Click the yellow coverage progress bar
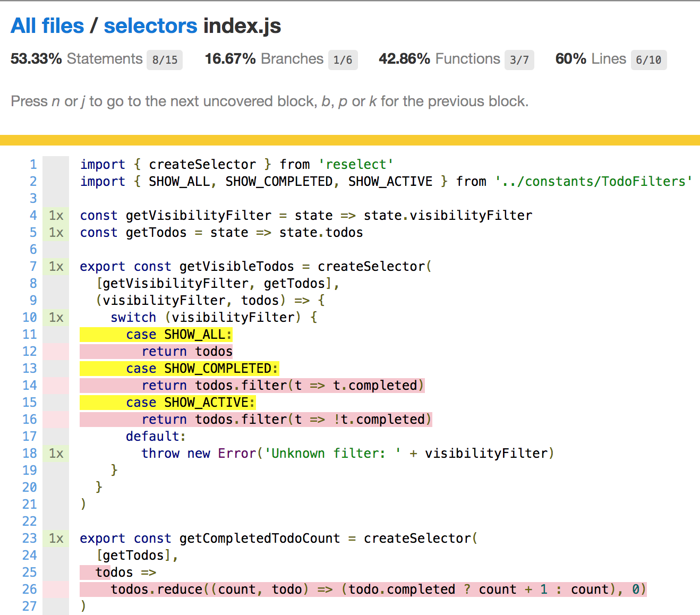The image size is (700, 615). tap(350, 139)
